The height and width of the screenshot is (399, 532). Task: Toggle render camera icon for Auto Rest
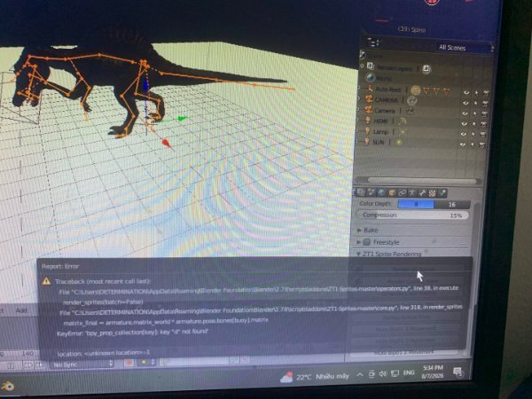486,93
